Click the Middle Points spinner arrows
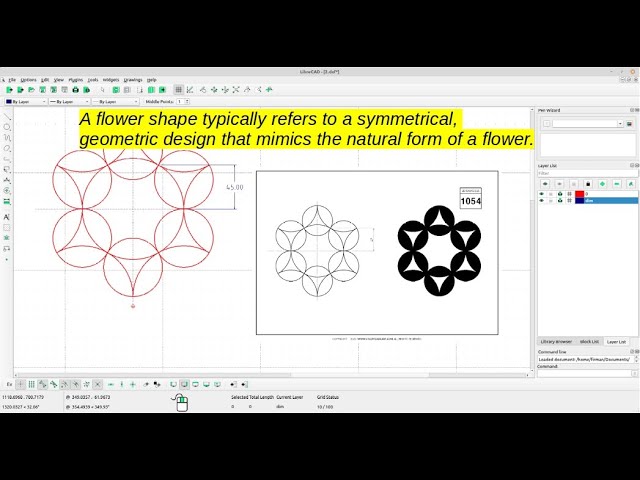Viewport: 640px width, 480px height. 187,102
